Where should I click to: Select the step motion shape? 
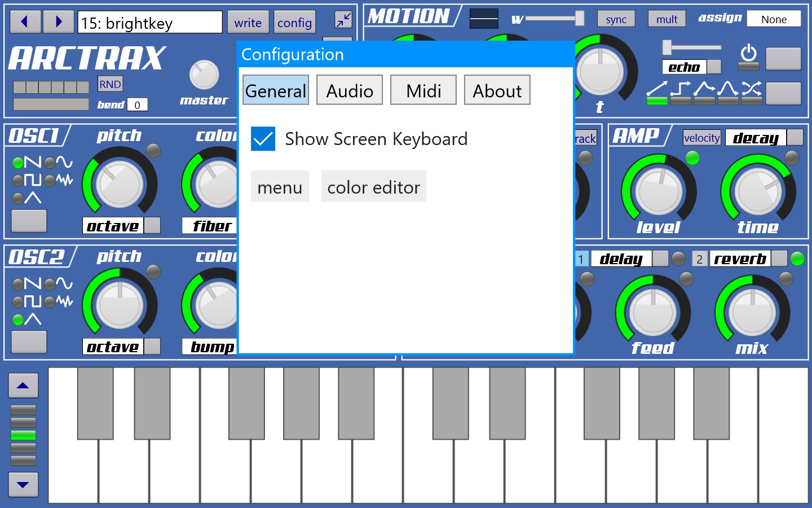(681, 93)
